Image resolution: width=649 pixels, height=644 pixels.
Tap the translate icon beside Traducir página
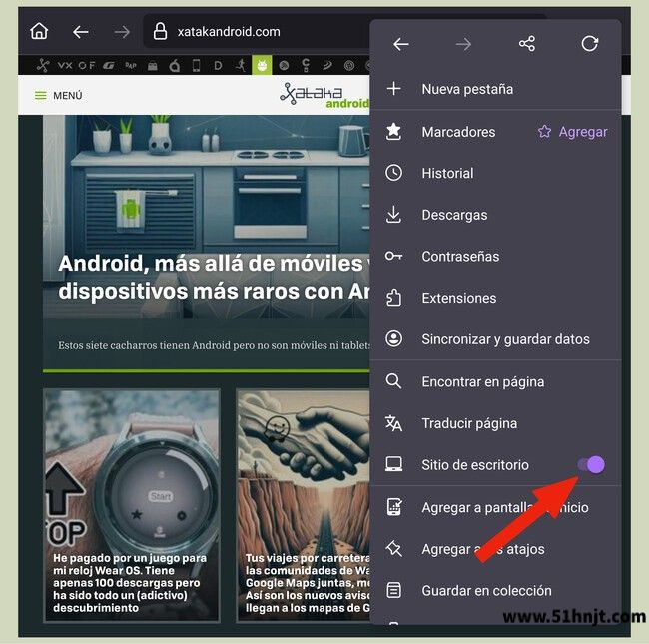pos(393,423)
